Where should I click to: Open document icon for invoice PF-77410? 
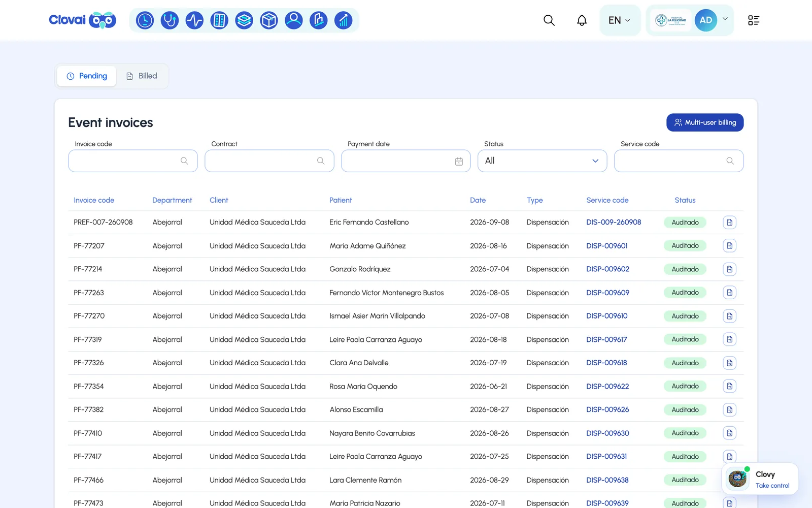pyautogui.click(x=730, y=433)
